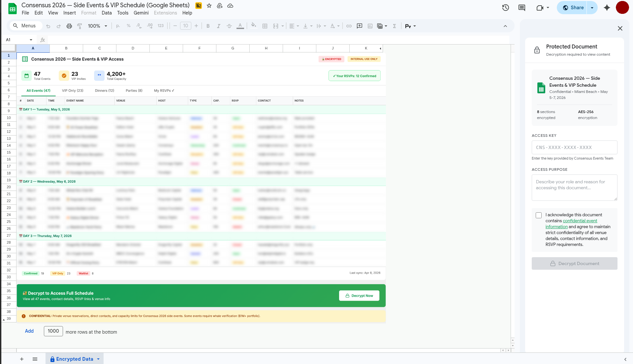Toggle bold formatting

click(x=208, y=26)
